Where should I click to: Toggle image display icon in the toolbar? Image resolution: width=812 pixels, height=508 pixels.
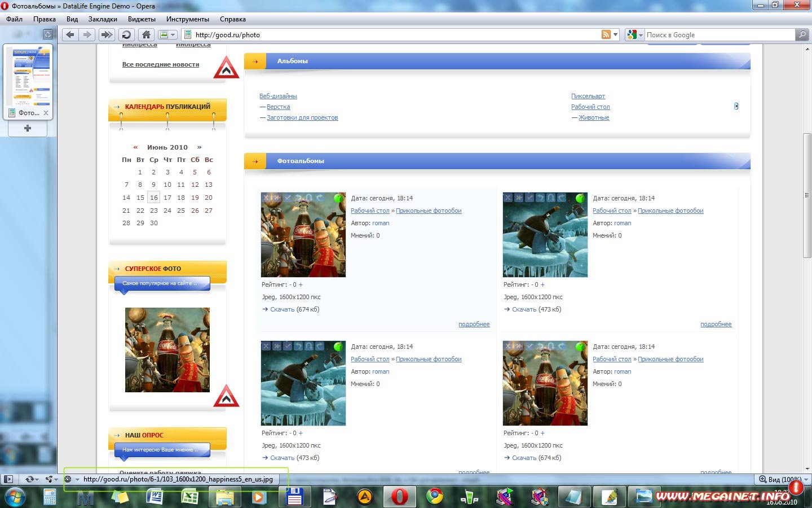click(164, 34)
